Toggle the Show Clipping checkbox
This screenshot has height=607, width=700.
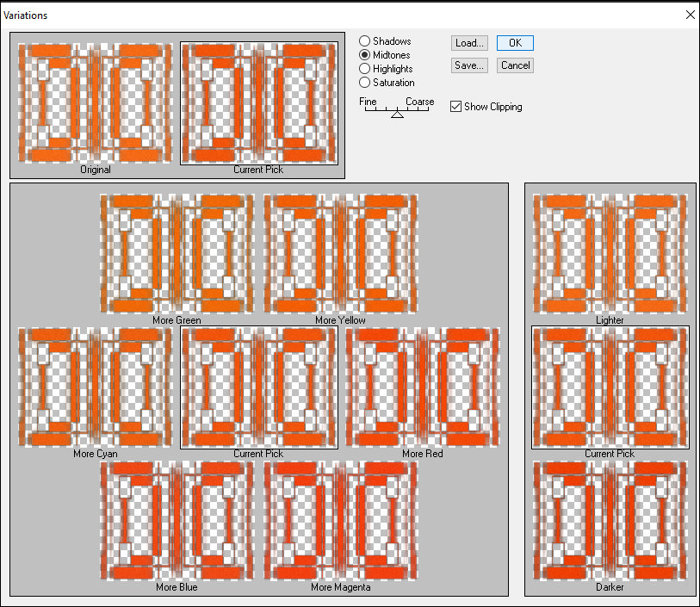point(455,107)
